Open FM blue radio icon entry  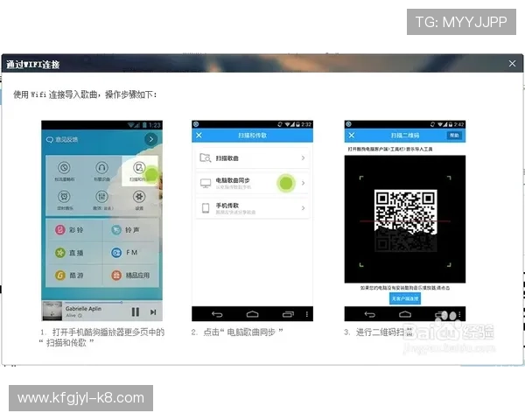pos(116,253)
